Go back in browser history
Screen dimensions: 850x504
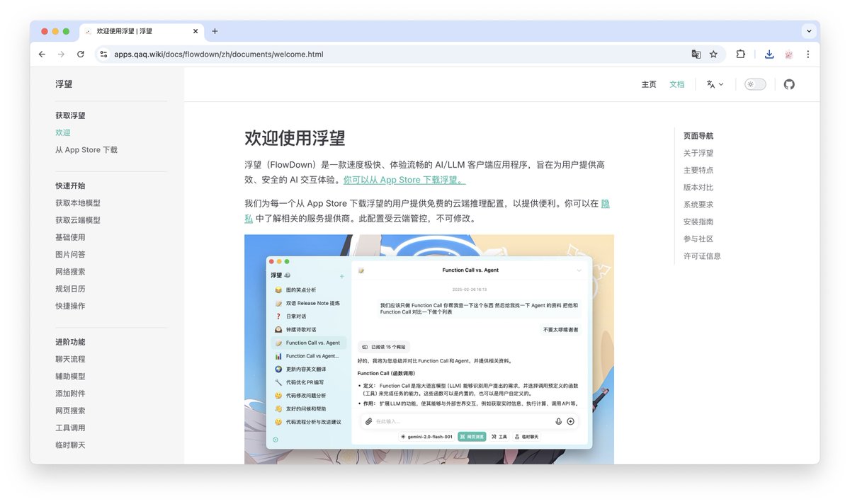[42, 54]
